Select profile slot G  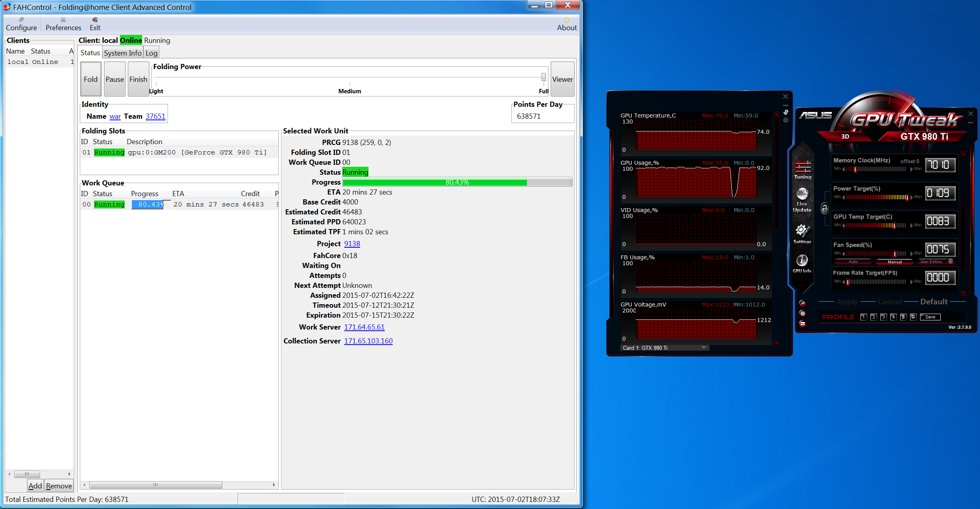click(x=913, y=317)
